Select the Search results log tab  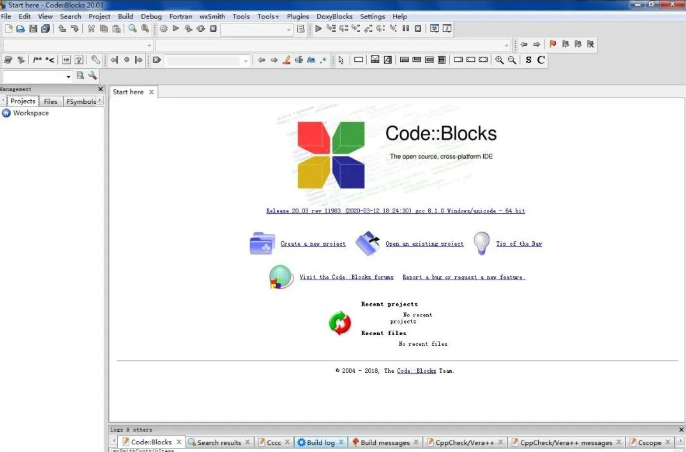[219, 442]
